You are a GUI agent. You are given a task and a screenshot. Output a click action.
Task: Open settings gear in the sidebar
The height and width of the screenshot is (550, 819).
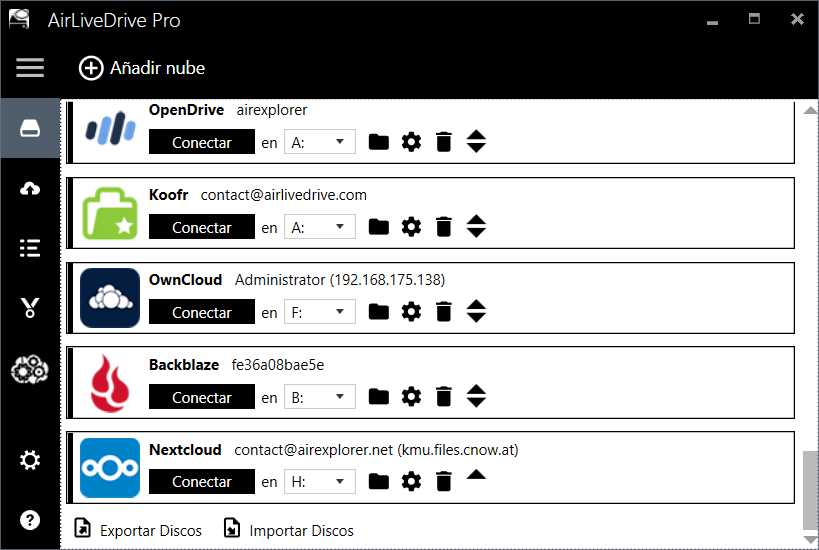click(x=30, y=460)
